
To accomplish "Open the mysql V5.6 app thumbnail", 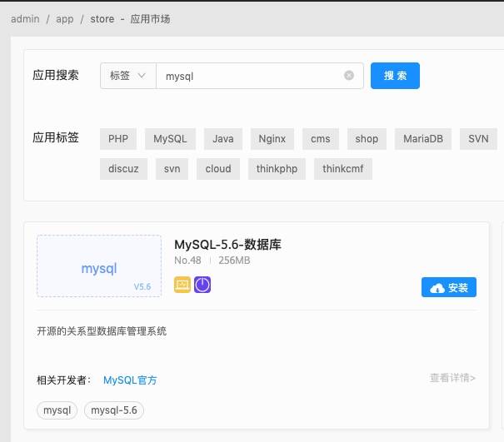I will tap(99, 266).
